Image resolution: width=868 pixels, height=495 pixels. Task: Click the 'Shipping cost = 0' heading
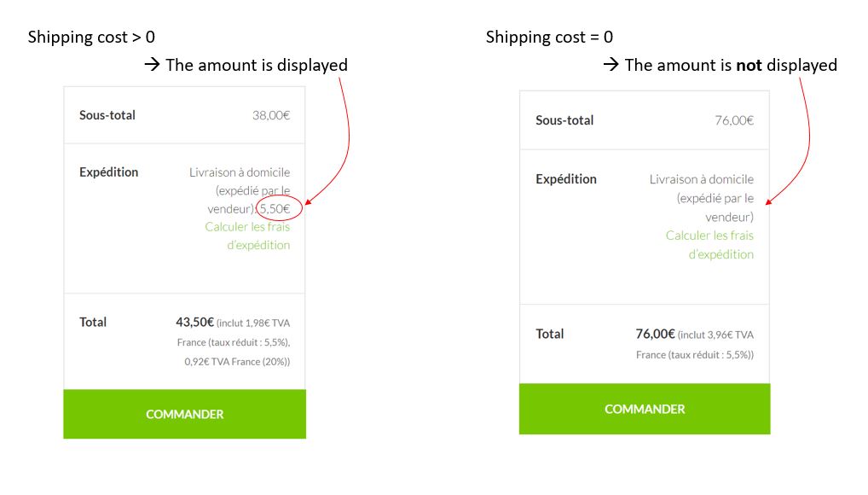tap(549, 38)
